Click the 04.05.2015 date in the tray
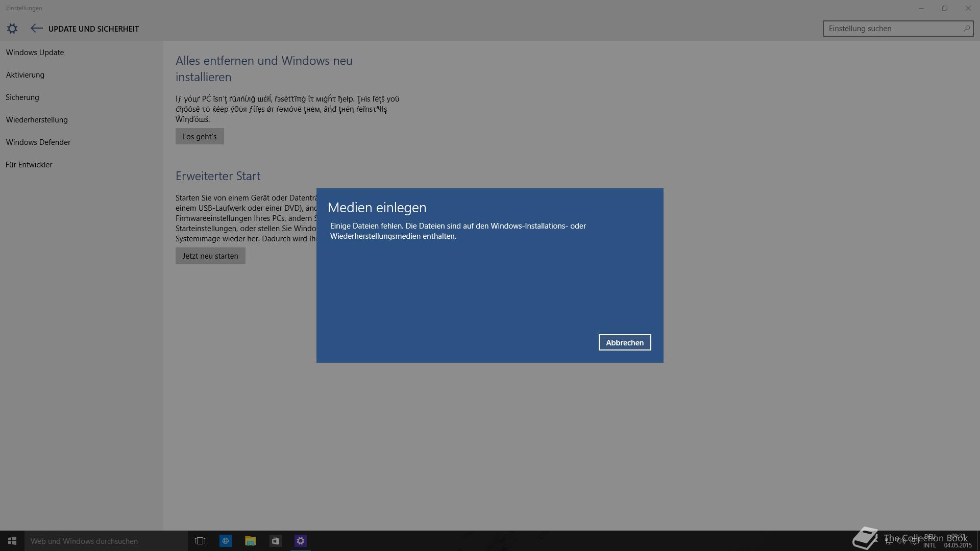The image size is (980, 551). (958, 545)
